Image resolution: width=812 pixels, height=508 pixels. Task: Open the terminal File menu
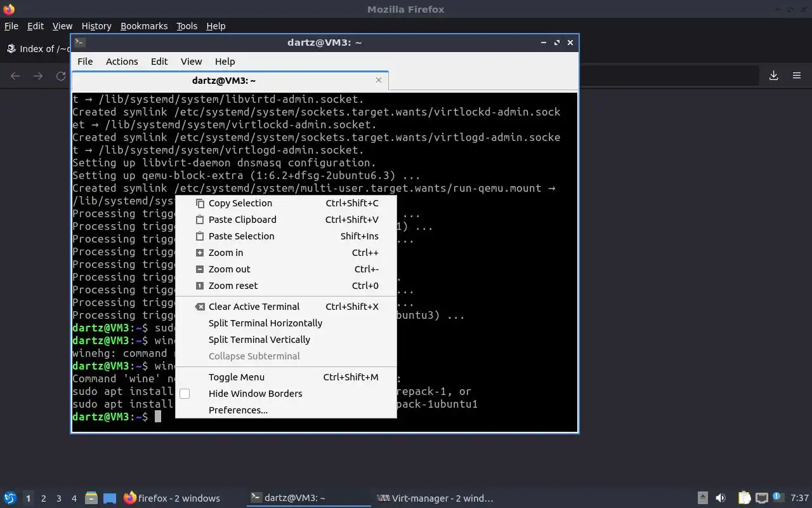pos(85,62)
